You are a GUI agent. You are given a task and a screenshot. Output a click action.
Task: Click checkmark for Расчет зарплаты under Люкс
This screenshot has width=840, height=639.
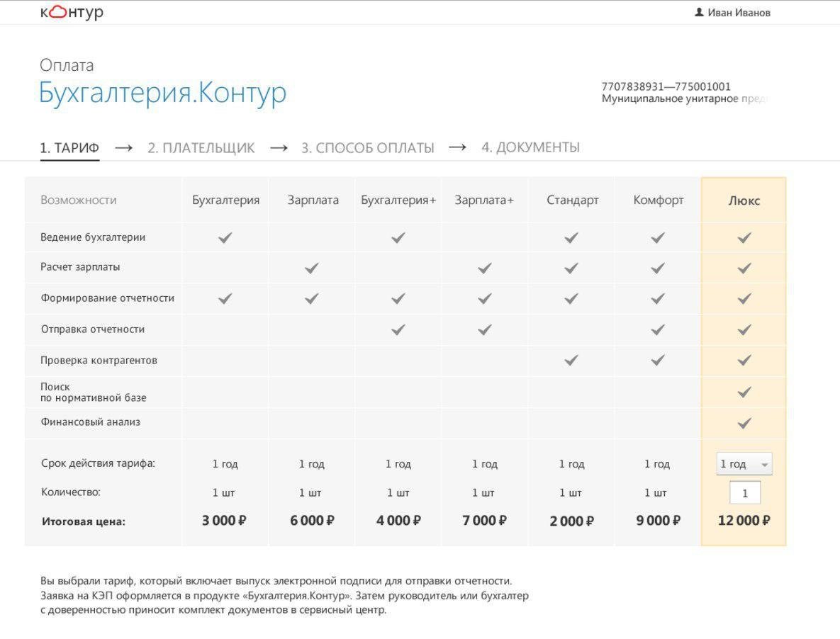[744, 268]
